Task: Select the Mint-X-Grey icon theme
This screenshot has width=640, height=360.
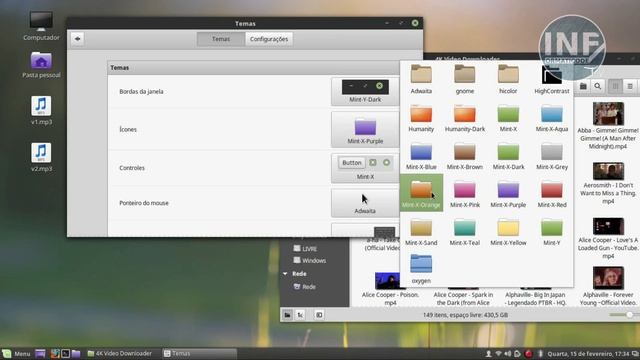Action: coord(552,156)
